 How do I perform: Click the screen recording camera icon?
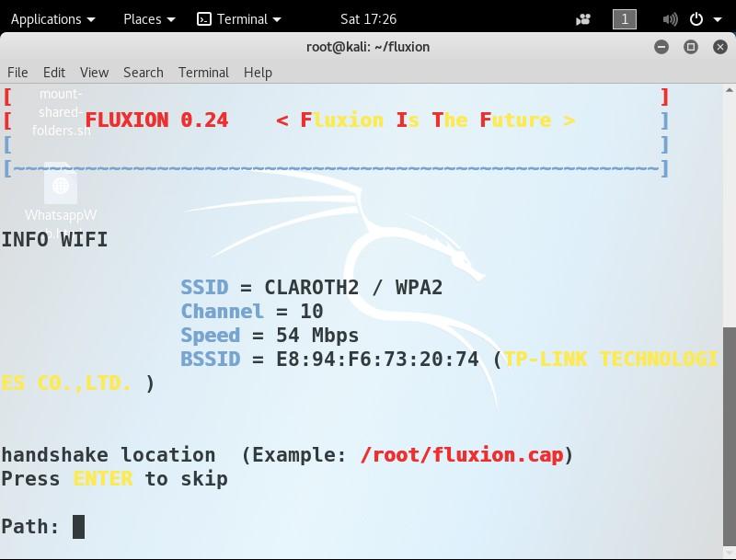pos(583,19)
